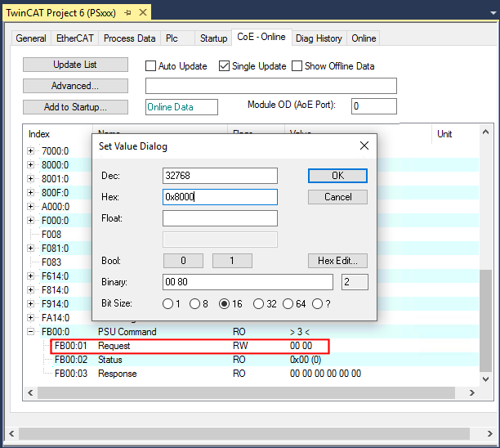This screenshot has width=500, height=448.
Task: Close the Set Value Dialog with X
Action: pos(364,146)
